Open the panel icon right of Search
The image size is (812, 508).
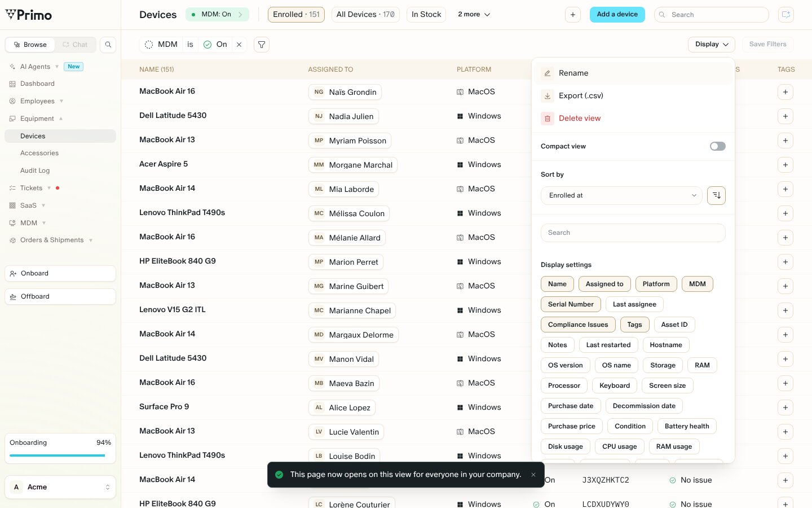786,15
